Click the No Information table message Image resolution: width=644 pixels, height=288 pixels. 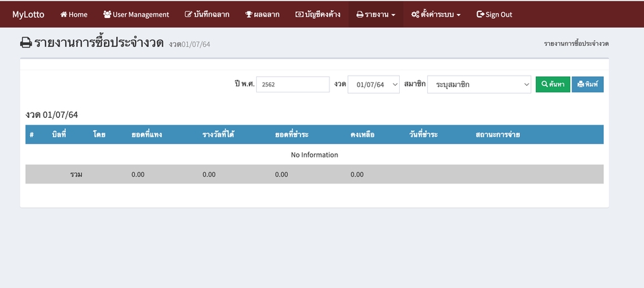(315, 155)
